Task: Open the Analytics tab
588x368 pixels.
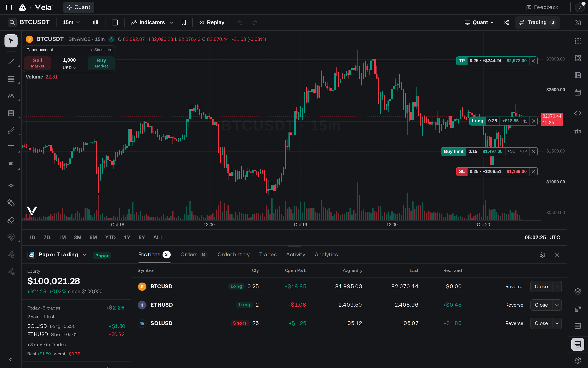Action: (x=326, y=255)
